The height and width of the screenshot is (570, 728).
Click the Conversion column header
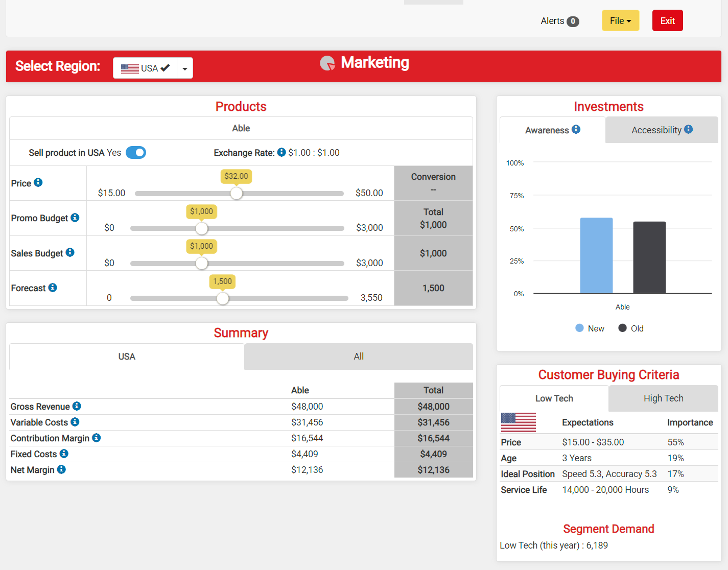pyautogui.click(x=433, y=177)
